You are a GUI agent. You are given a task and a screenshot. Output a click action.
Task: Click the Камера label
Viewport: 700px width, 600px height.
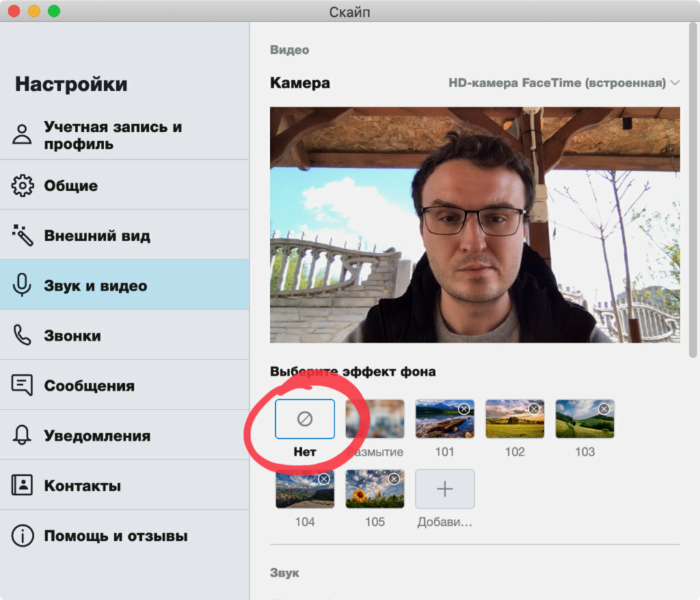pos(300,83)
